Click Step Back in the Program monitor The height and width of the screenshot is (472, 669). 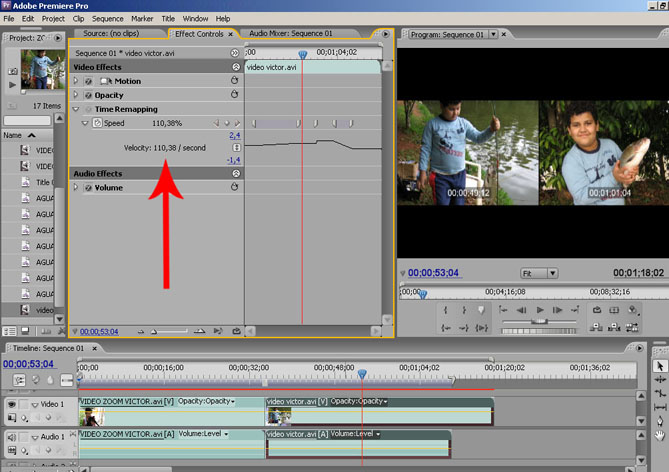[x=520, y=311]
